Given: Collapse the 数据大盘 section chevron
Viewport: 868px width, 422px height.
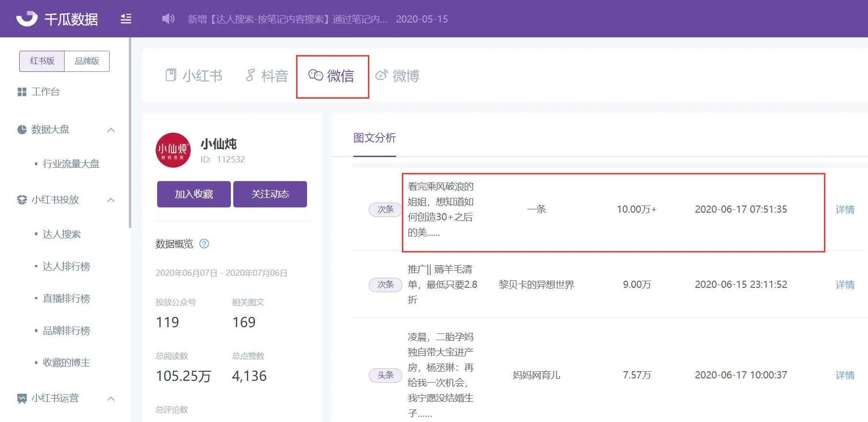Looking at the screenshot, I should click(x=111, y=130).
